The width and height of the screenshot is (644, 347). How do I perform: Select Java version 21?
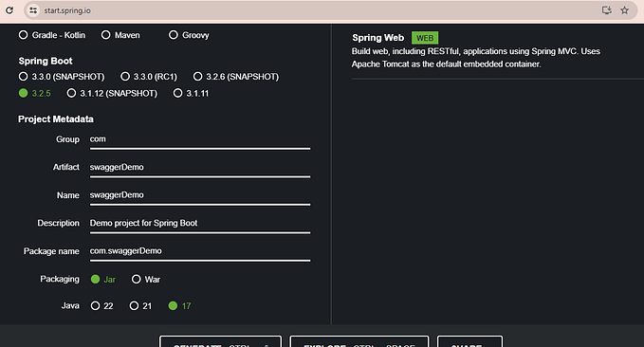coord(140,306)
